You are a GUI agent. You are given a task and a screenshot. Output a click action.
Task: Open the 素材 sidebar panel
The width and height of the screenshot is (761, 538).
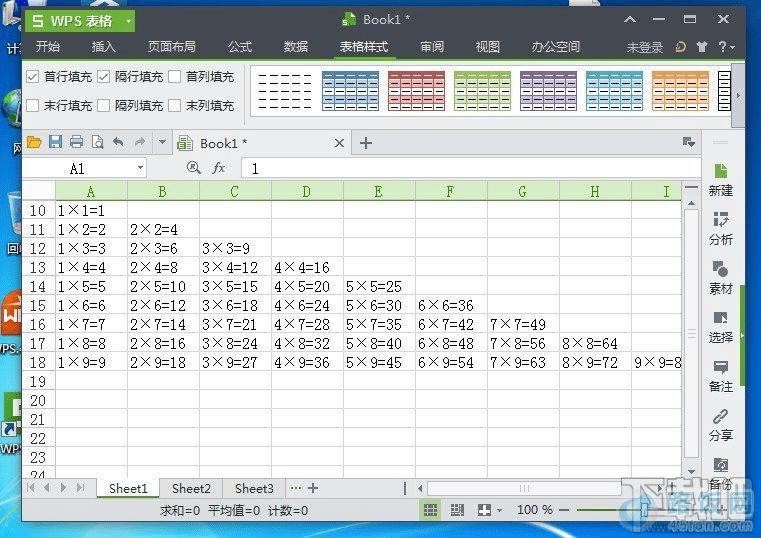[721, 278]
